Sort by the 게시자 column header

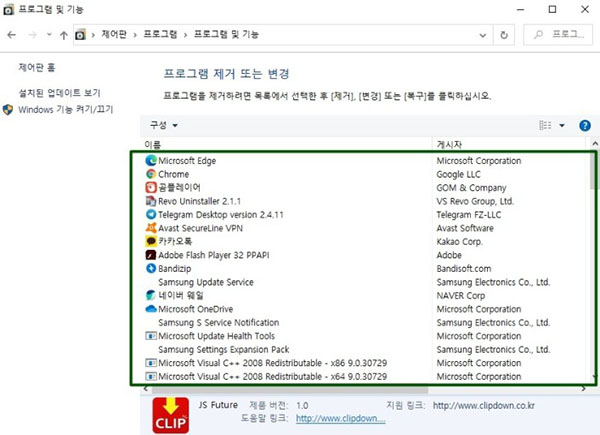449,144
